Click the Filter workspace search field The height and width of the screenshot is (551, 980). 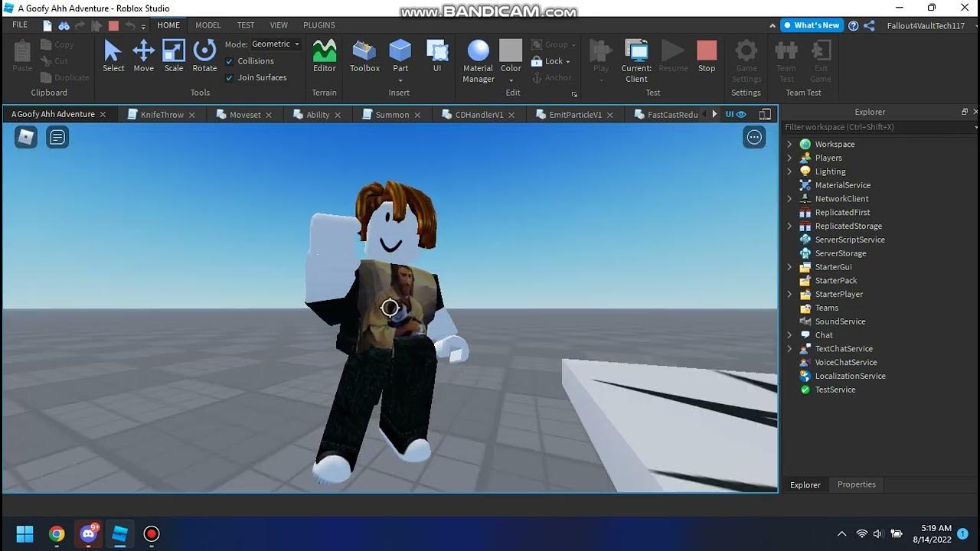(x=877, y=127)
